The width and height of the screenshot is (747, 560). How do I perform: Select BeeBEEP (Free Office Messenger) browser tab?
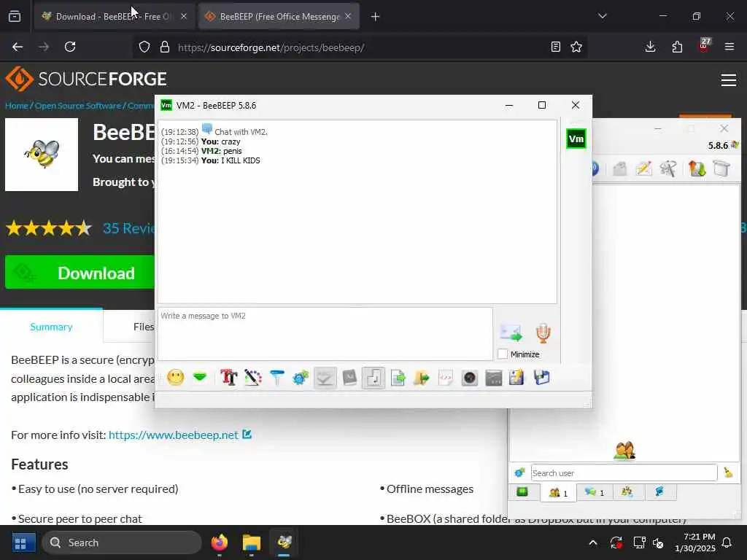coord(279,16)
